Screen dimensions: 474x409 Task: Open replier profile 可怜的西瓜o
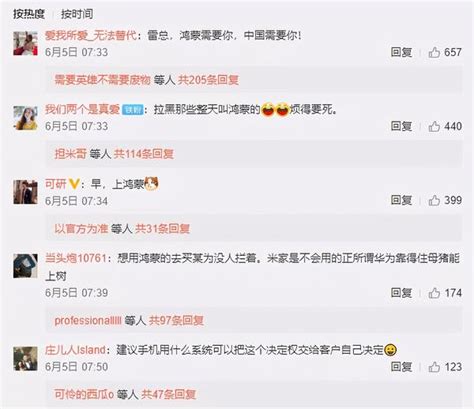[x=84, y=395]
